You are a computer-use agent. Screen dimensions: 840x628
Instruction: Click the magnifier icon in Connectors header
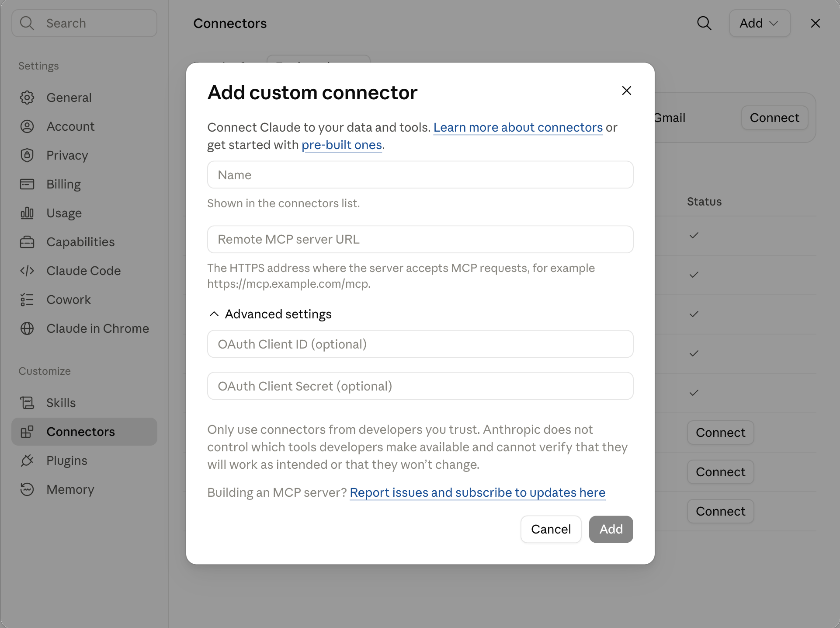click(704, 23)
